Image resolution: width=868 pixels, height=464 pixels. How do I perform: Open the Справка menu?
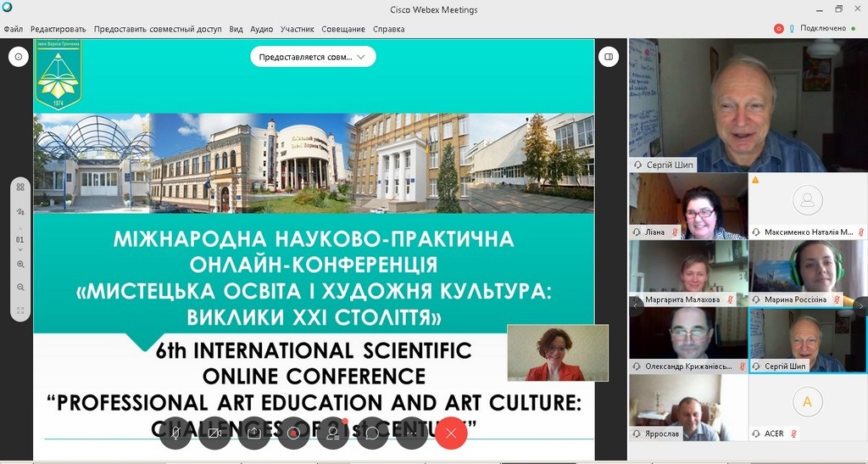click(388, 29)
